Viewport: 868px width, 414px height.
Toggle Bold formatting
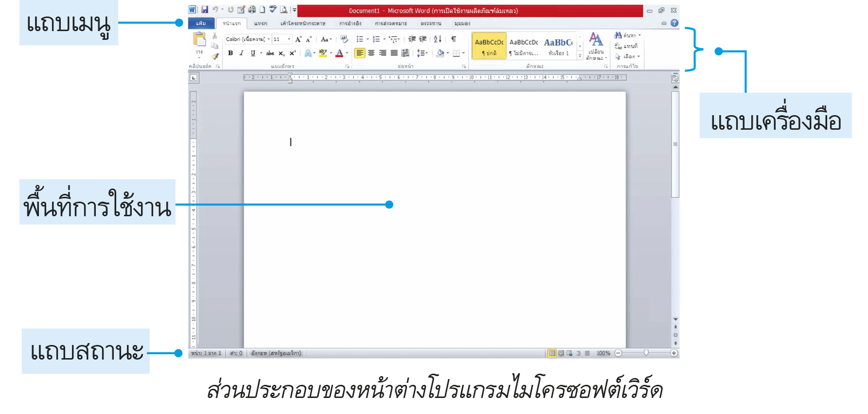pyautogui.click(x=230, y=53)
